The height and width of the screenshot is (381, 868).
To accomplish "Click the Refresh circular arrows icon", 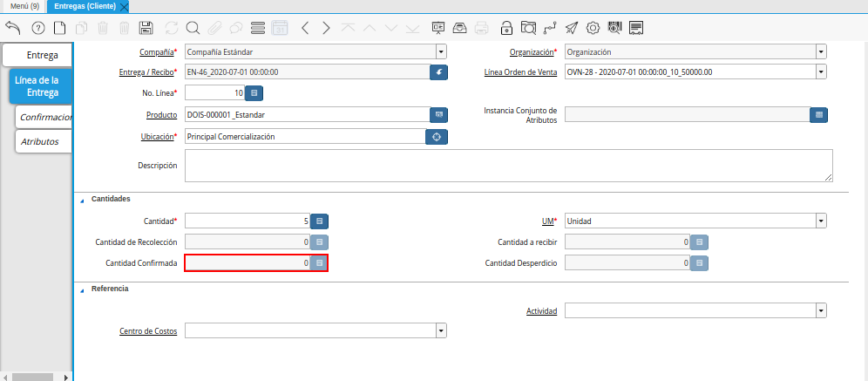I will tap(172, 28).
